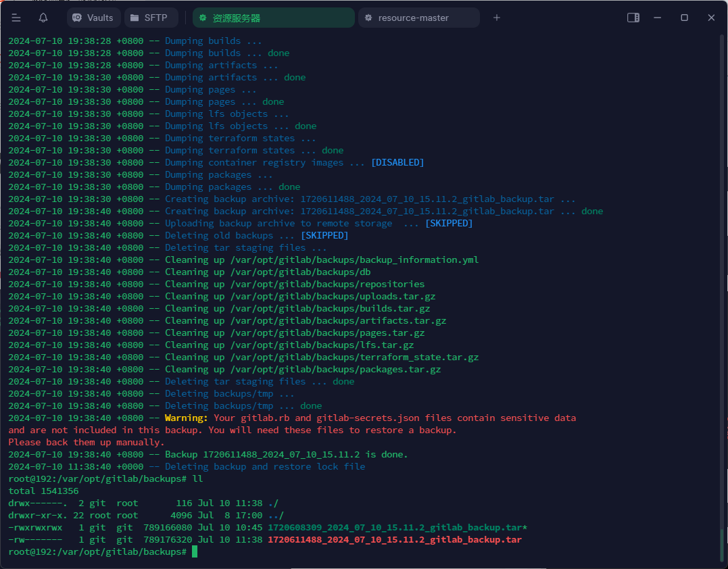Screen dimensions: 728x569
Task: Click path /var/opt/gitlab/backups/pages.tar.gz
Action: (x=327, y=332)
